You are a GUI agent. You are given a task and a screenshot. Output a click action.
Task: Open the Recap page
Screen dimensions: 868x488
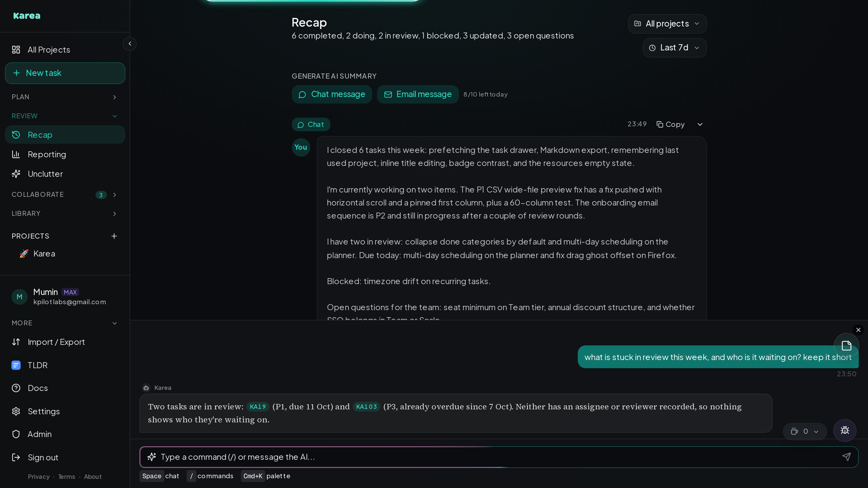(x=65, y=135)
